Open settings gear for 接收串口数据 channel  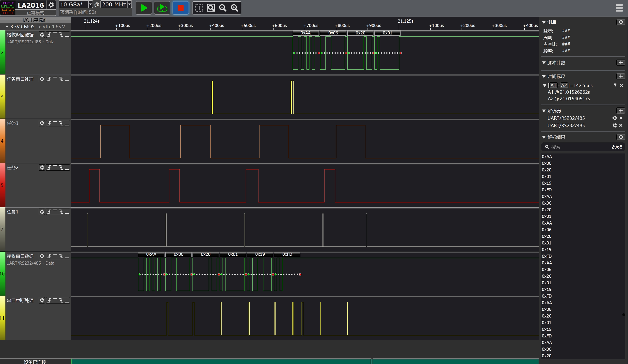(x=42, y=256)
